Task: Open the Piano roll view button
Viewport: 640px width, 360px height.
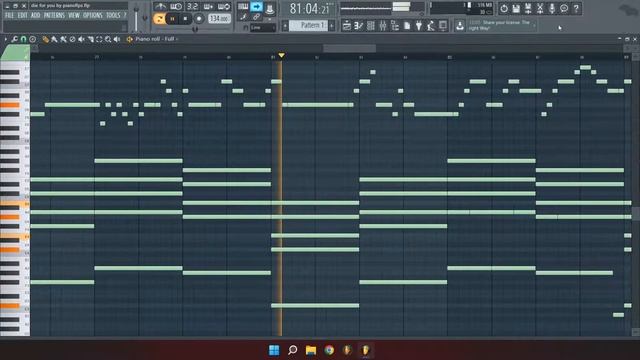Action: click(359, 26)
